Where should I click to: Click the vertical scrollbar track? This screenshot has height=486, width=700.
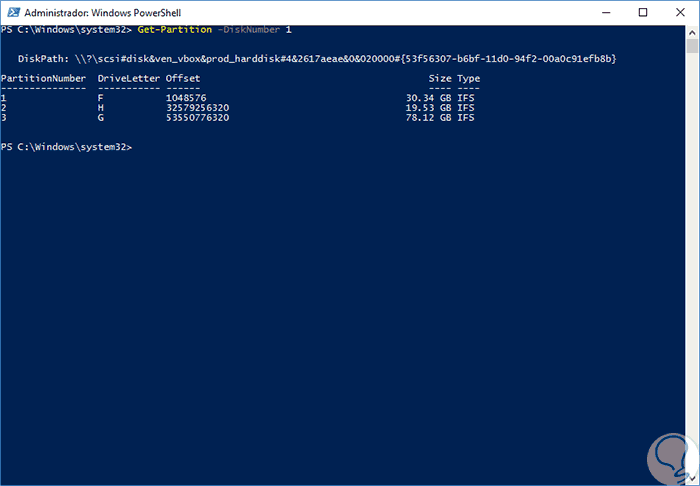(x=692, y=250)
